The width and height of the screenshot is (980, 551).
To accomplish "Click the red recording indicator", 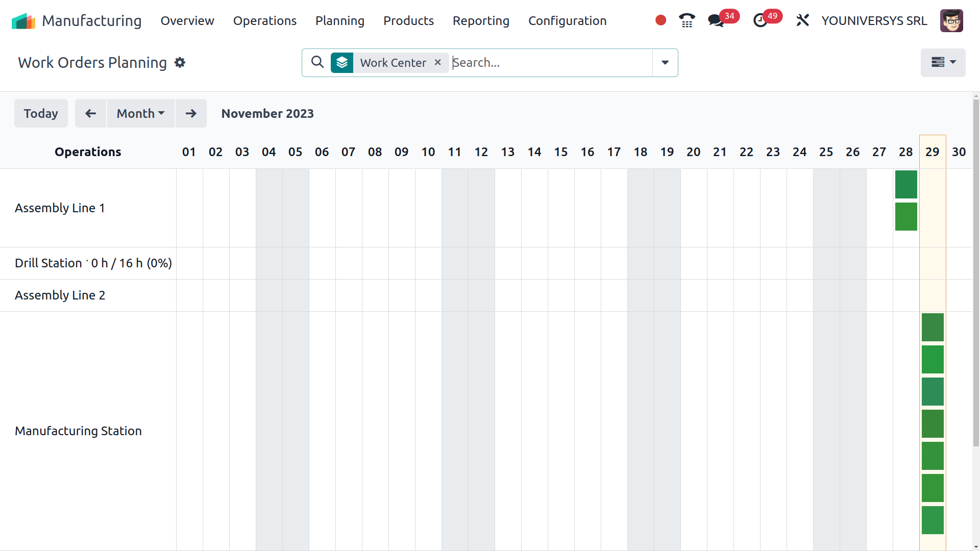I will tap(660, 20).
